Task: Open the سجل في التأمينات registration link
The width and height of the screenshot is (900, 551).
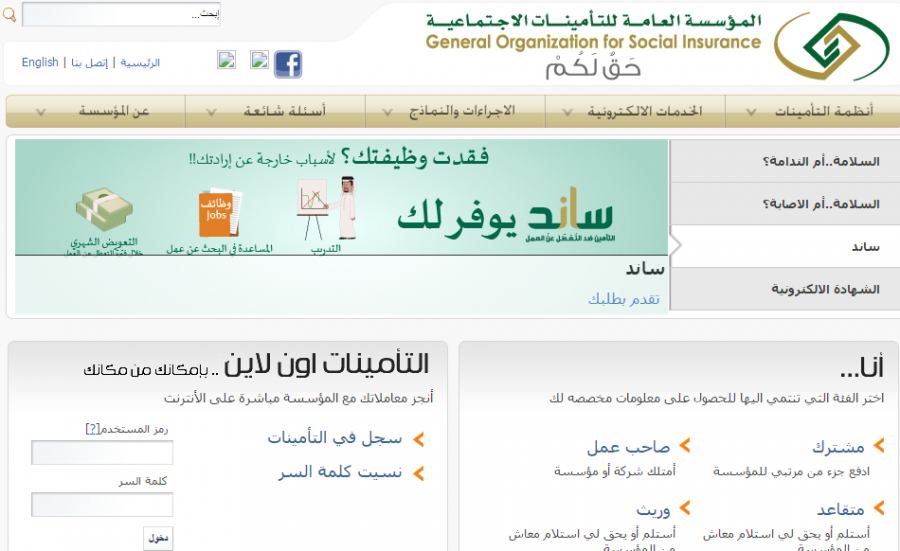Action: (334, 438)
